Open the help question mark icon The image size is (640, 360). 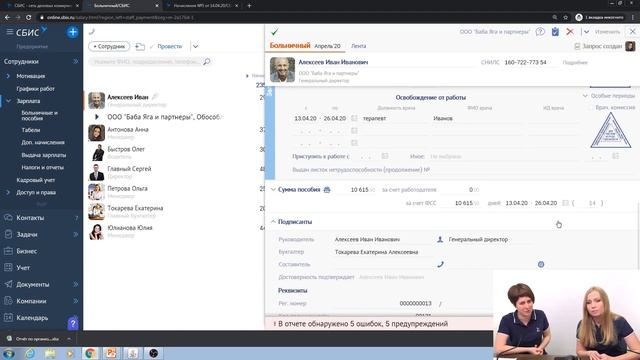[x=540, y=31]
